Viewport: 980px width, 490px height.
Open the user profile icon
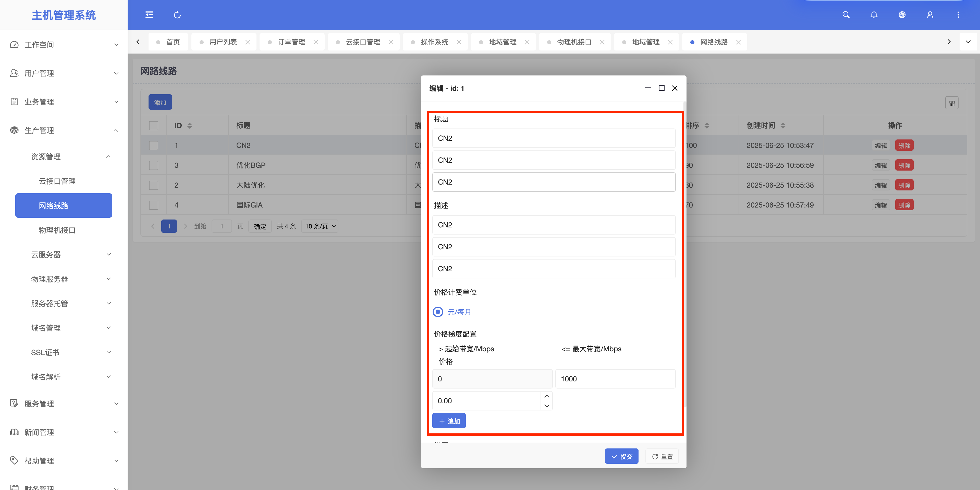coord(930,15)
